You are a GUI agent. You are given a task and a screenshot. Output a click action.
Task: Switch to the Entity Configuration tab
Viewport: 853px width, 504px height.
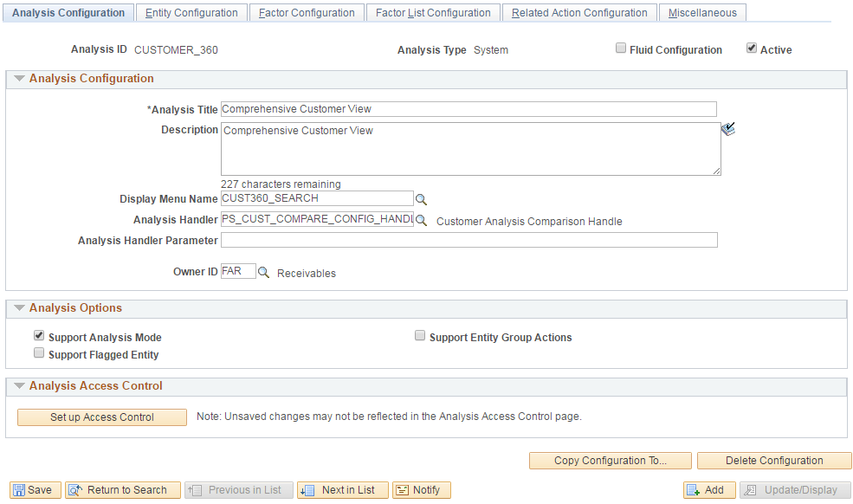[x=191, y=12]
